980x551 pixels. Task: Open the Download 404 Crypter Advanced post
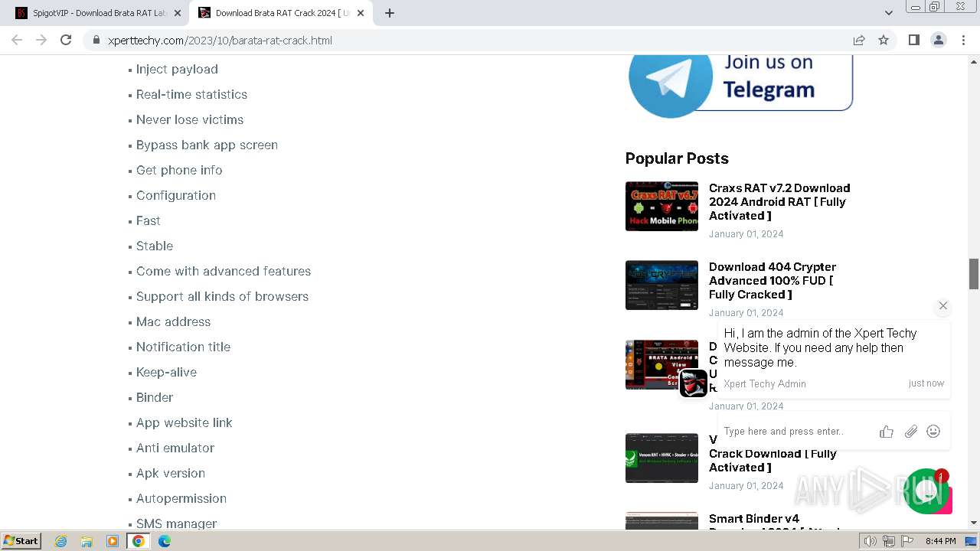772,281
